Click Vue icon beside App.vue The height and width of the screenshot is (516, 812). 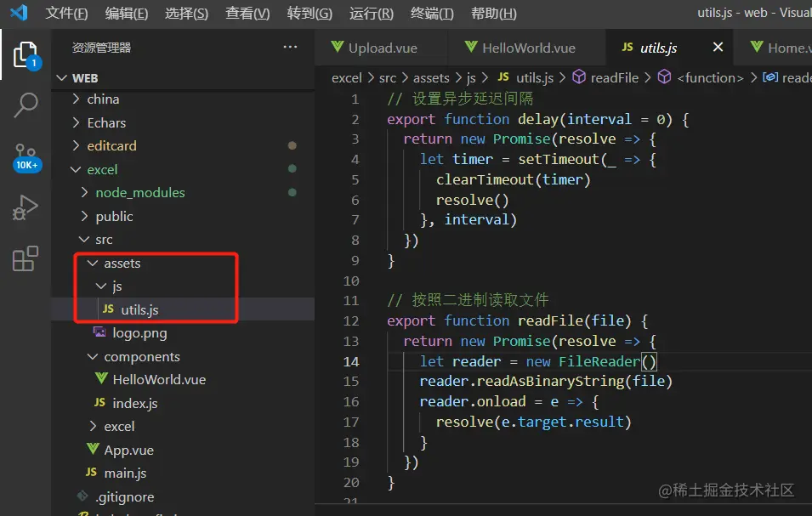click(x=93, y=449)
